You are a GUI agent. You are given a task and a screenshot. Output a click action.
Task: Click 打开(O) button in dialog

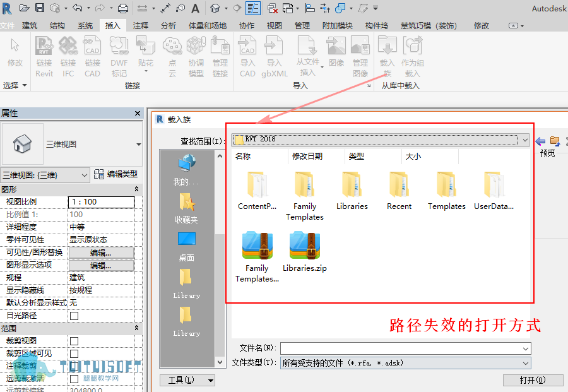[532, 380]
